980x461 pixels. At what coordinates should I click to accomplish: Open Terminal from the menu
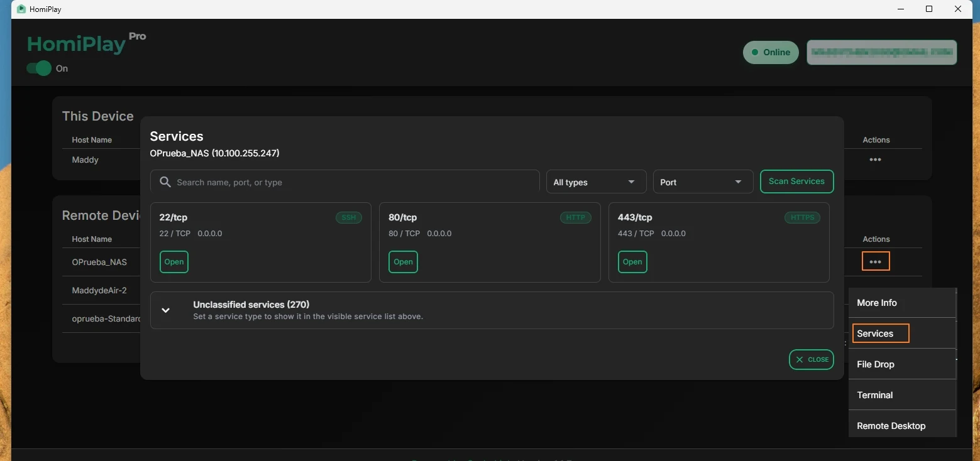902,395
